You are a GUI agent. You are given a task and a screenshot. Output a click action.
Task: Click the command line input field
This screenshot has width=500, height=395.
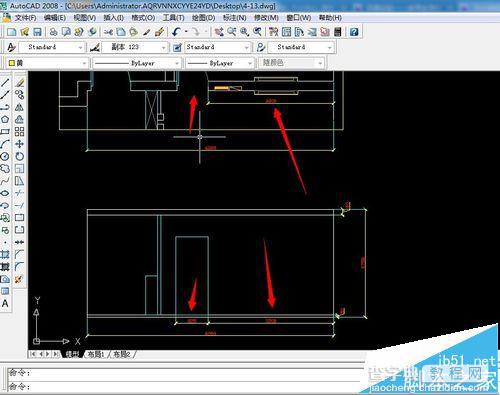click(x=183, y=386)
